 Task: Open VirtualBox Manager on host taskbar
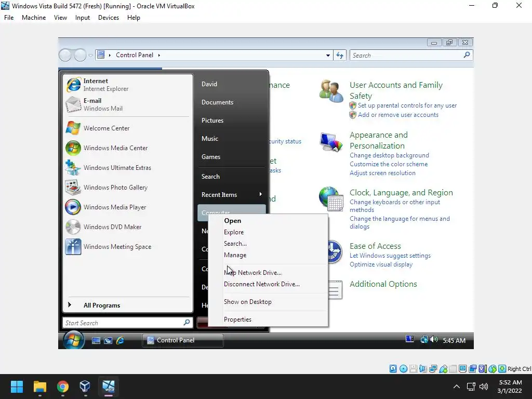tap(85, 387)
